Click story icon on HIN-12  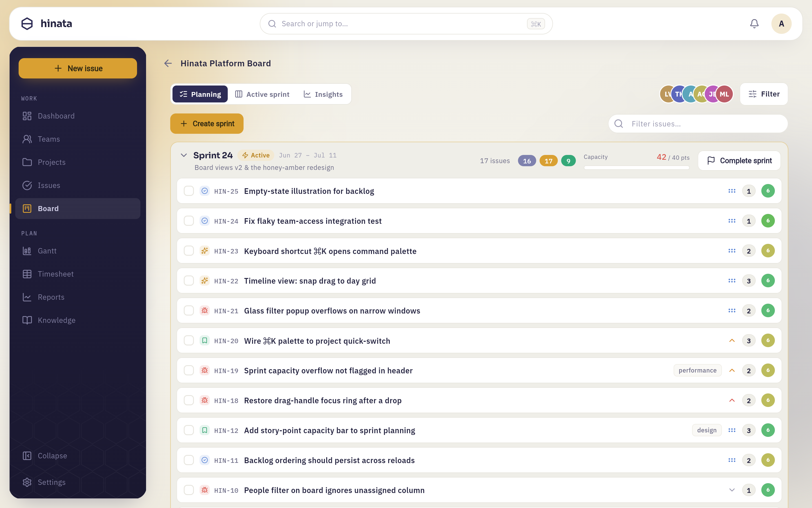tap(205, 430)
